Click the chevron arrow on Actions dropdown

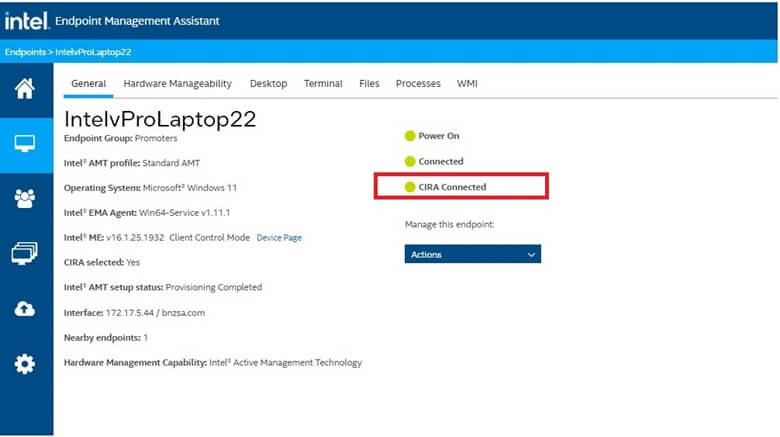click(531, 255)
